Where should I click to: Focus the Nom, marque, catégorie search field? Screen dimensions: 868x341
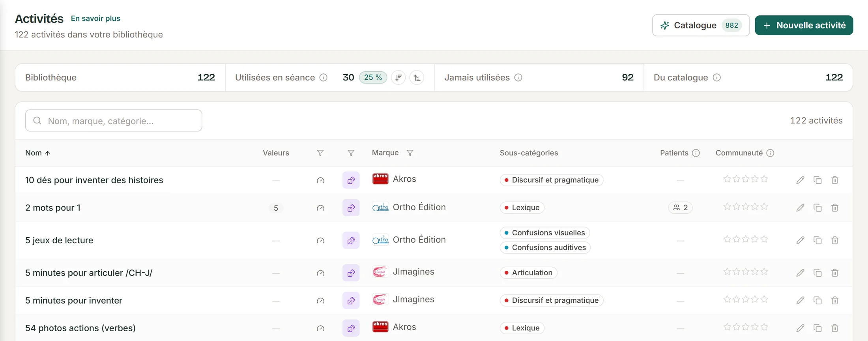[x=114, y=121]
